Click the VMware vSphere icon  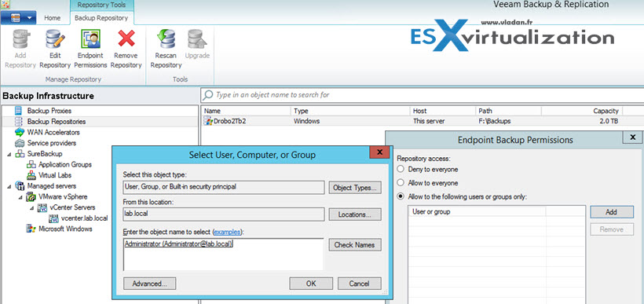point(31,197)
